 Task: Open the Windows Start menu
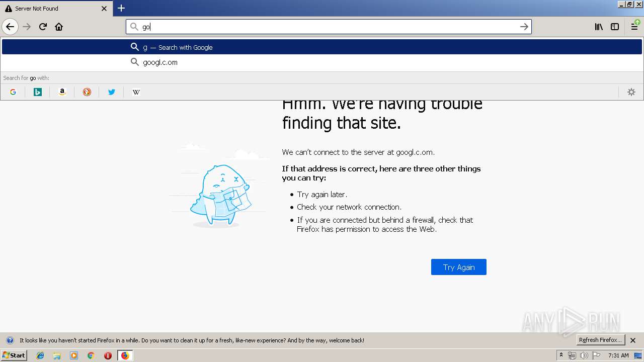14,355
